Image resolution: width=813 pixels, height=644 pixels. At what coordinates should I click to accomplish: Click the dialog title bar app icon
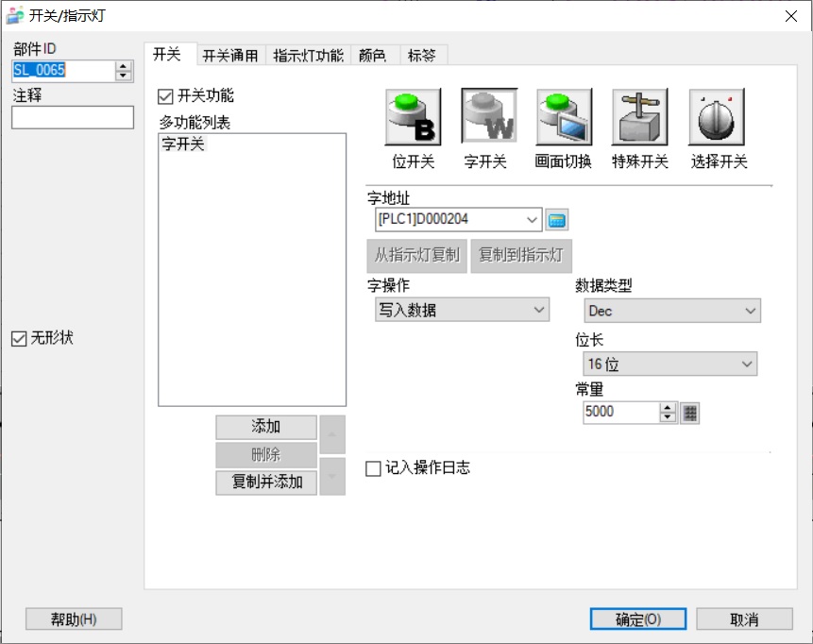pos(14,15)
